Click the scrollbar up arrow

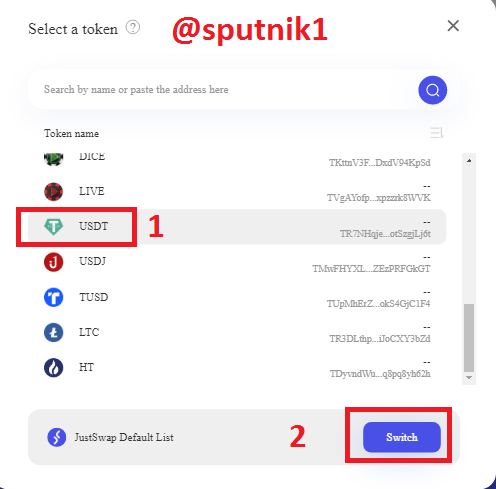pos(469,161)
